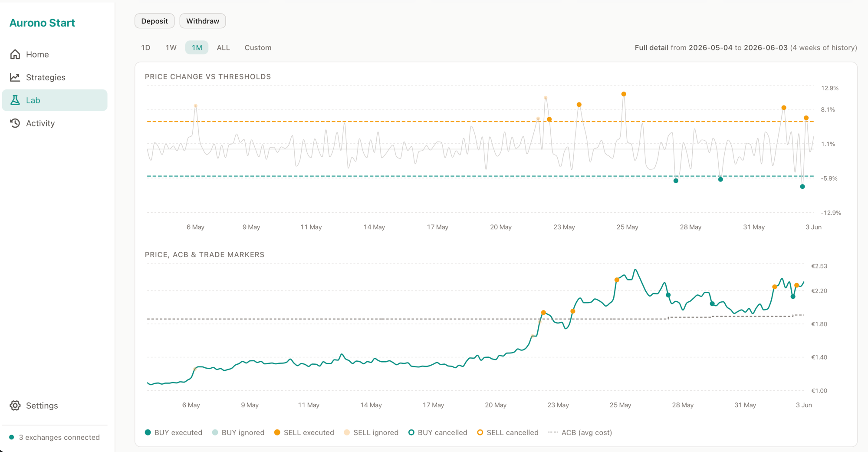Choose the Custom date range option

point(258,48)
